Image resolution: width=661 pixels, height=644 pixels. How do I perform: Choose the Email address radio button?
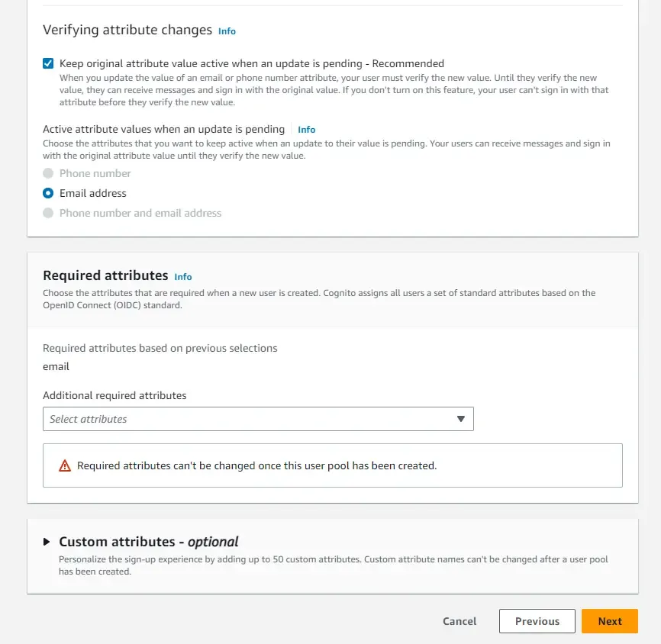(47, 193)
